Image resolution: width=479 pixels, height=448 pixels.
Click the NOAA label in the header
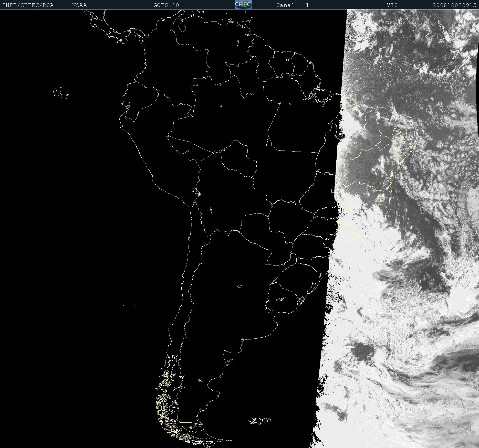point(80,5)
